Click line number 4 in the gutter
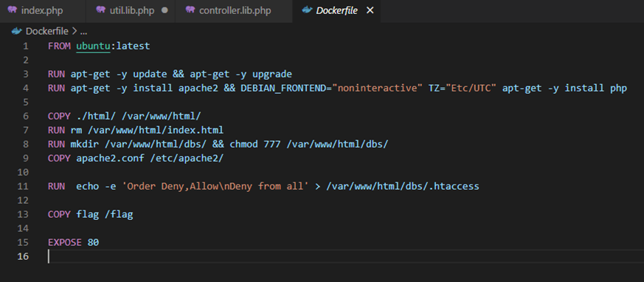 [26, 89]
